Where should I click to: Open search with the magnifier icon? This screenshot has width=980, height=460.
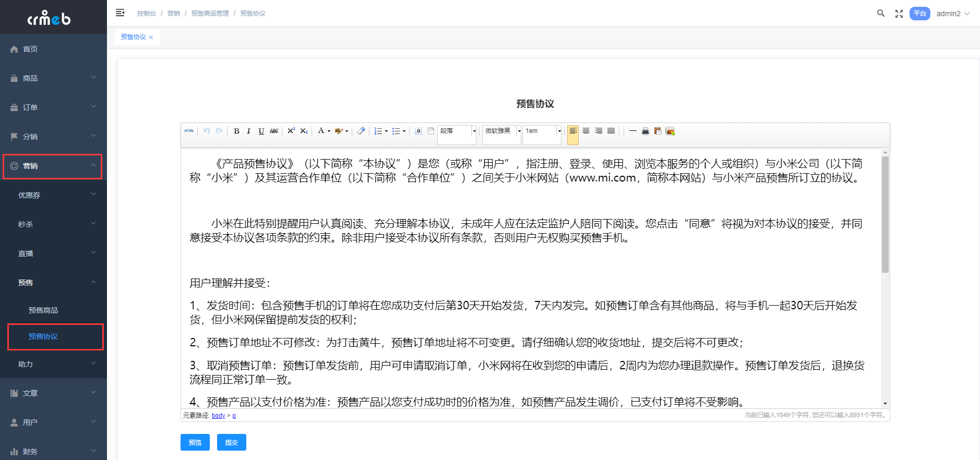coord(881,14)
